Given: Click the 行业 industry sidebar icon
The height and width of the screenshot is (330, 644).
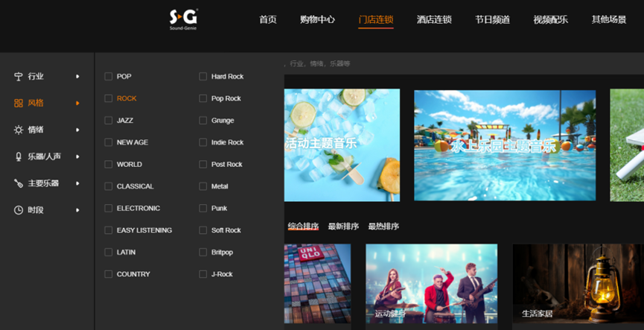Looking at the screenshot, I should click(x=19, y=77).
